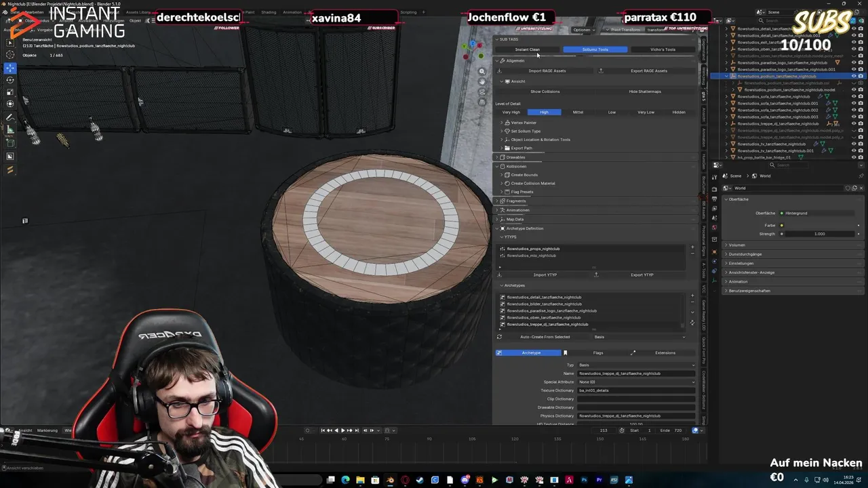Edit the Texture Dictionary input field
The height and width of the screenshot is (488, 868).
636,390
